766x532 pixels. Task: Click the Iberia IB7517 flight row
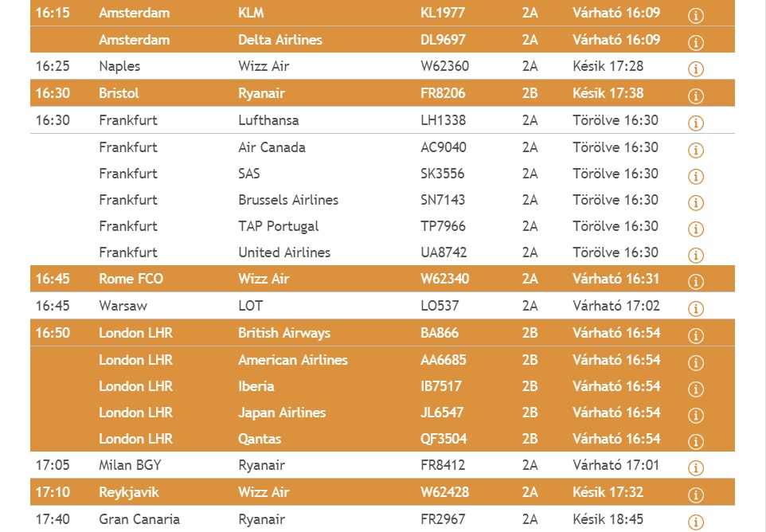tap(382, 386)
